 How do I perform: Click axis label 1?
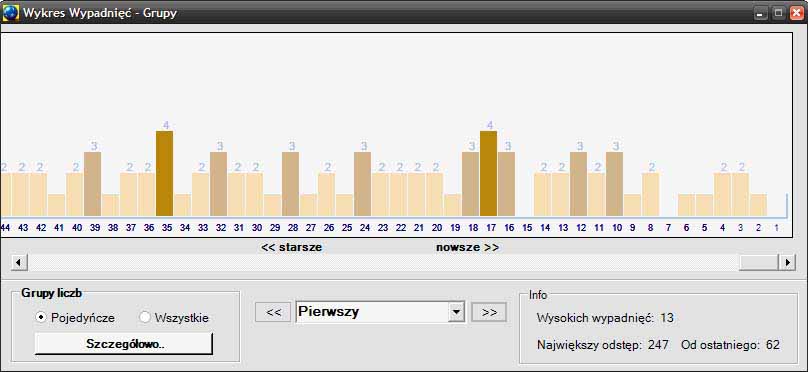click(777, 227)
